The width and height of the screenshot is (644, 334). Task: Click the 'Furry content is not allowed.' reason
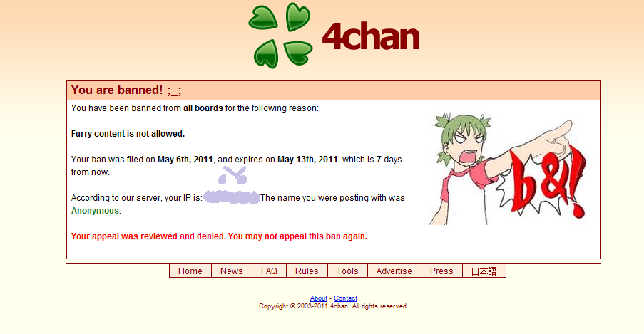[x=128, y=134]
